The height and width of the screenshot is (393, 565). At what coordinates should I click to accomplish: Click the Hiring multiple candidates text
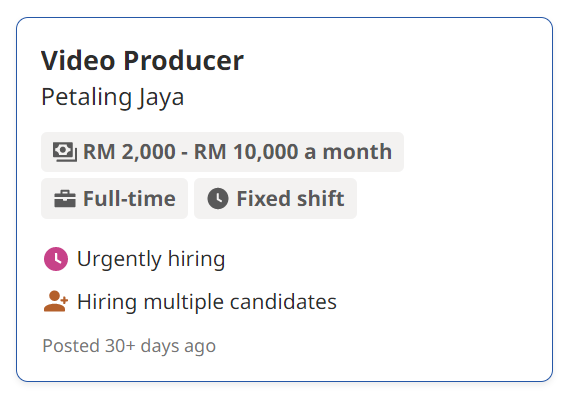point(207,302)
